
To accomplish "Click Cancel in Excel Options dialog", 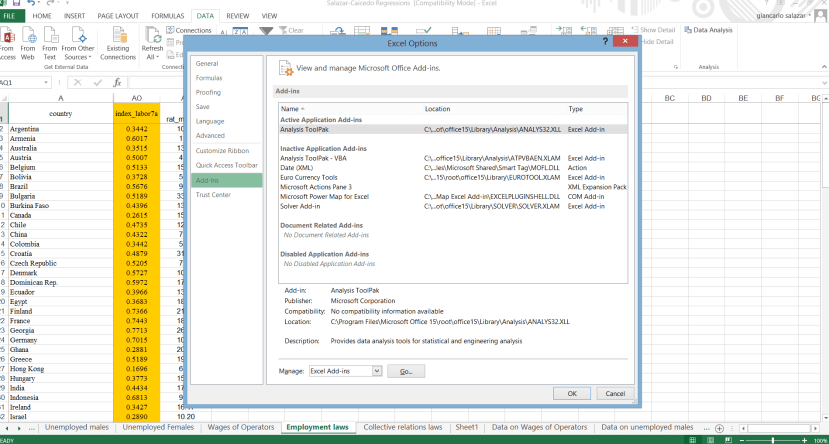I will 615,393.
